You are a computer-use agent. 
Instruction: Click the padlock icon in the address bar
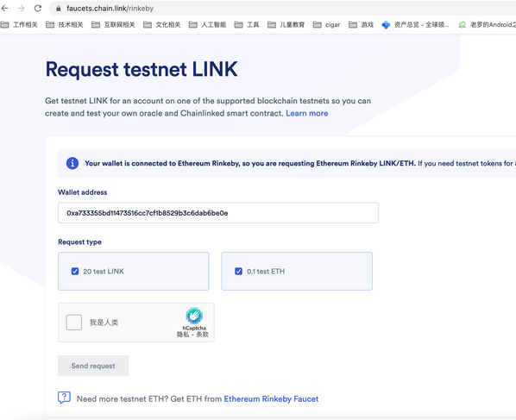59,9
